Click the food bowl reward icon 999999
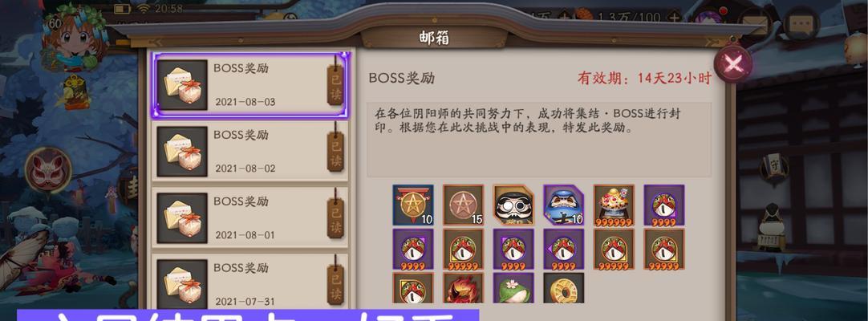The width and height of the screenshot is (868, 321). click(614, 205)
